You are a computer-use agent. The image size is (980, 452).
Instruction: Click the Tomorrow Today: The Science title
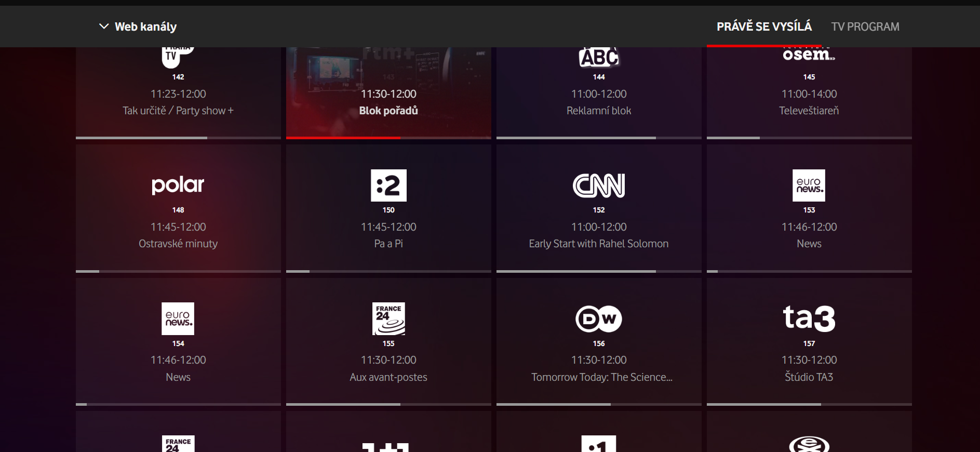pyautogui.click(x=601, y=377)
